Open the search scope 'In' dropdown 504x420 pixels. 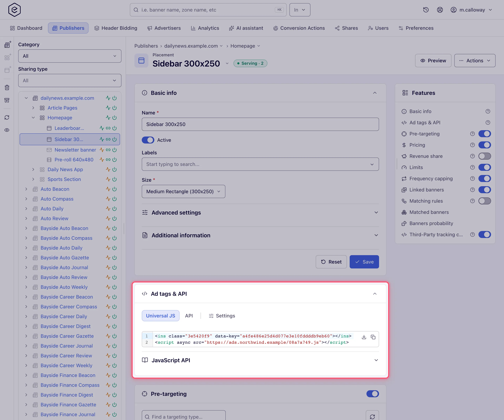300,10
